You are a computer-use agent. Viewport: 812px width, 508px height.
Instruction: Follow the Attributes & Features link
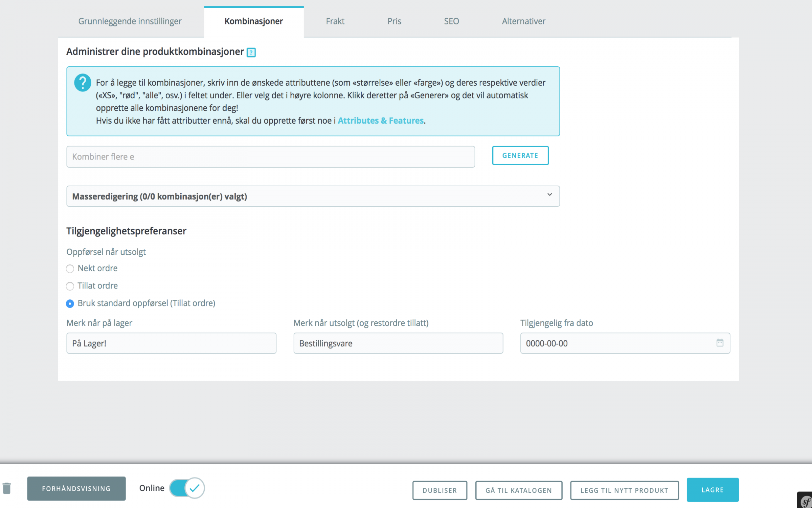[381, 121]
